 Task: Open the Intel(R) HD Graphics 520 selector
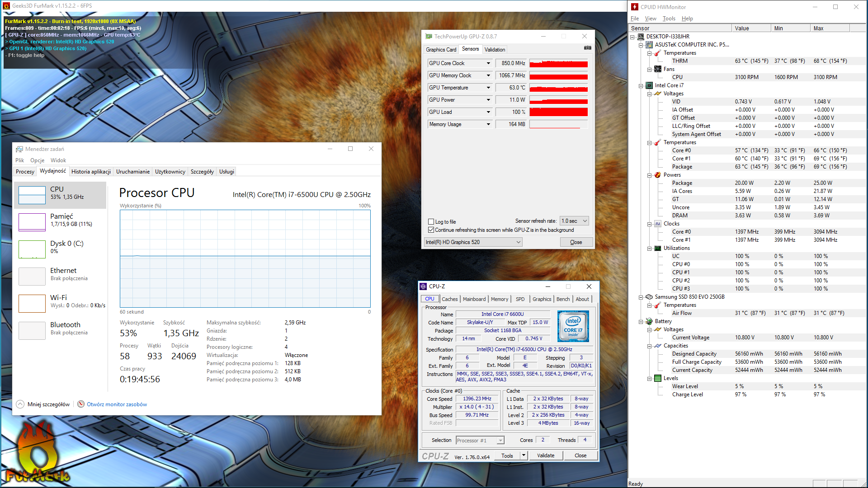tap(473, 242)
